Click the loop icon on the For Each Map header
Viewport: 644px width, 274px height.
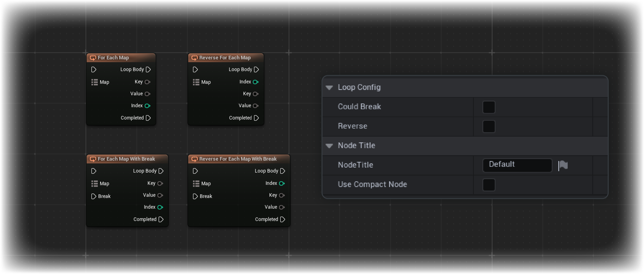pos(93,57)
